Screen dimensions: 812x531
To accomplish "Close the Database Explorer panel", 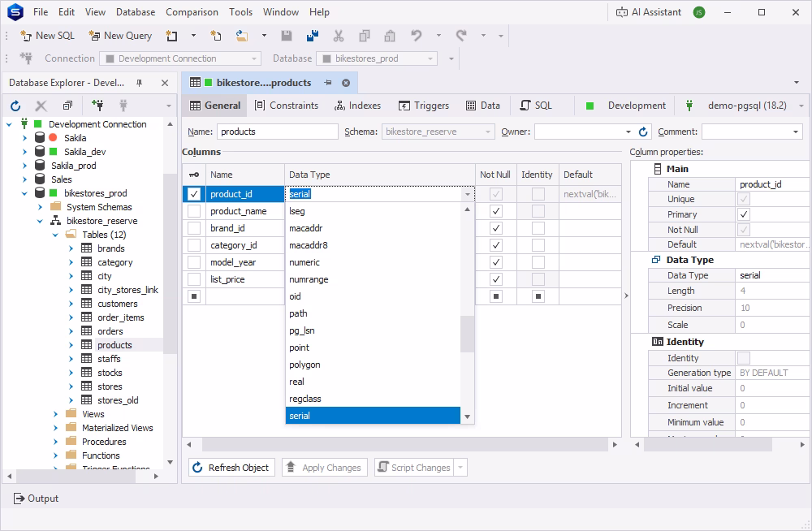I will [x=165, y=83].
